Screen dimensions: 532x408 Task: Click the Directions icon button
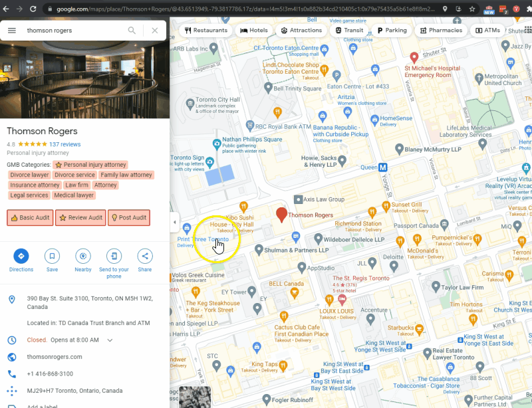pos(21,256)
